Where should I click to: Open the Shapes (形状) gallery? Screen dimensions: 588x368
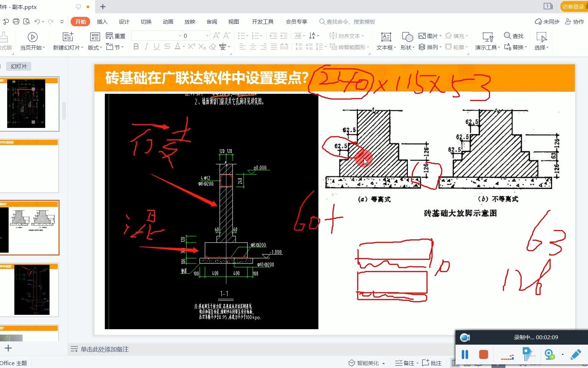tap(407, 41)
